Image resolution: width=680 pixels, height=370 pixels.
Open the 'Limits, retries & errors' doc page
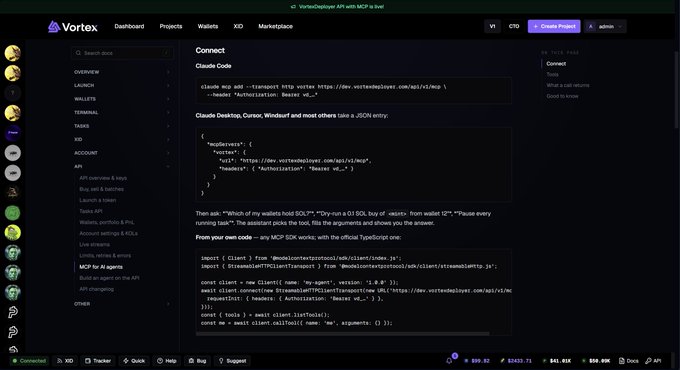click(x=105, y=256)
